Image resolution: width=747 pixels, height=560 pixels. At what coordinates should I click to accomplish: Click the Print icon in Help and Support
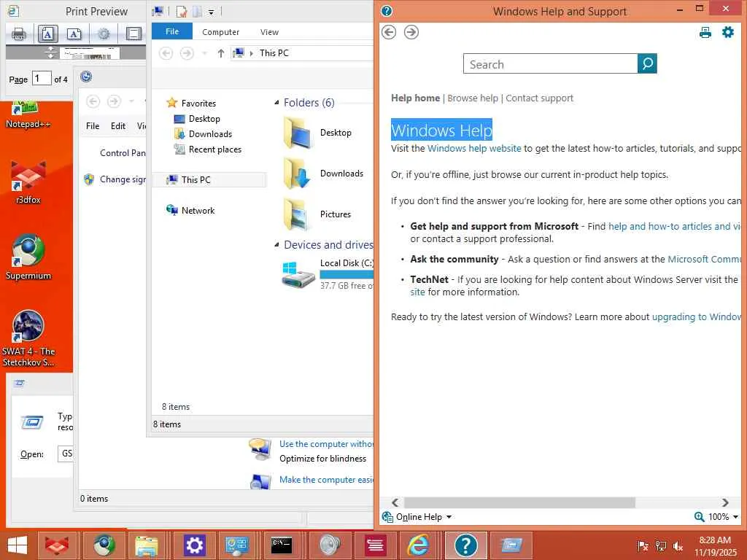705,32
